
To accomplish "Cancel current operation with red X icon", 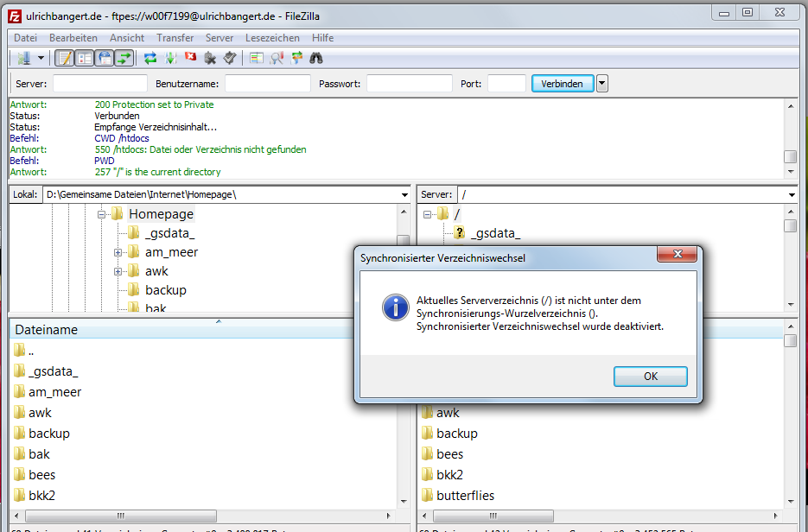I will click(x=191, y=57).
